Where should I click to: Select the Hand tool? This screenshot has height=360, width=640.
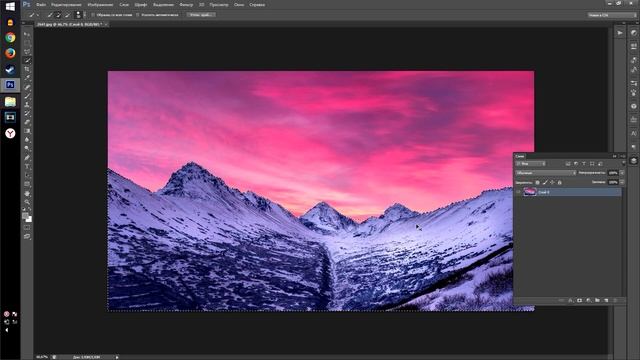27,193
